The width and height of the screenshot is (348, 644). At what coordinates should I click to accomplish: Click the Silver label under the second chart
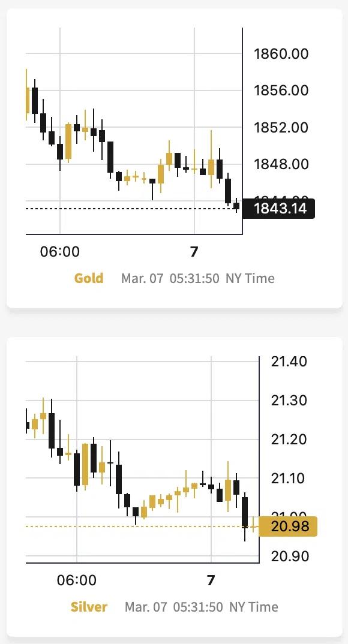click(x=89, y=607)
